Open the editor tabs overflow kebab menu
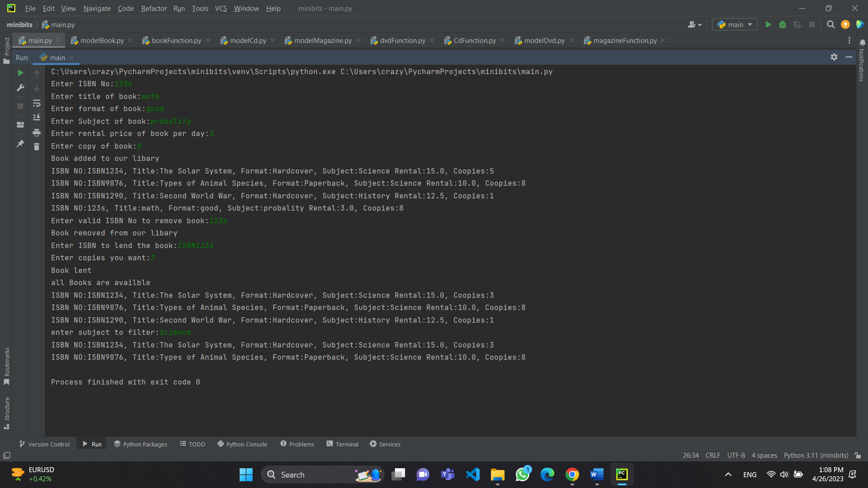The height and width of the screenshot is (488, 868). pos(849,40)
